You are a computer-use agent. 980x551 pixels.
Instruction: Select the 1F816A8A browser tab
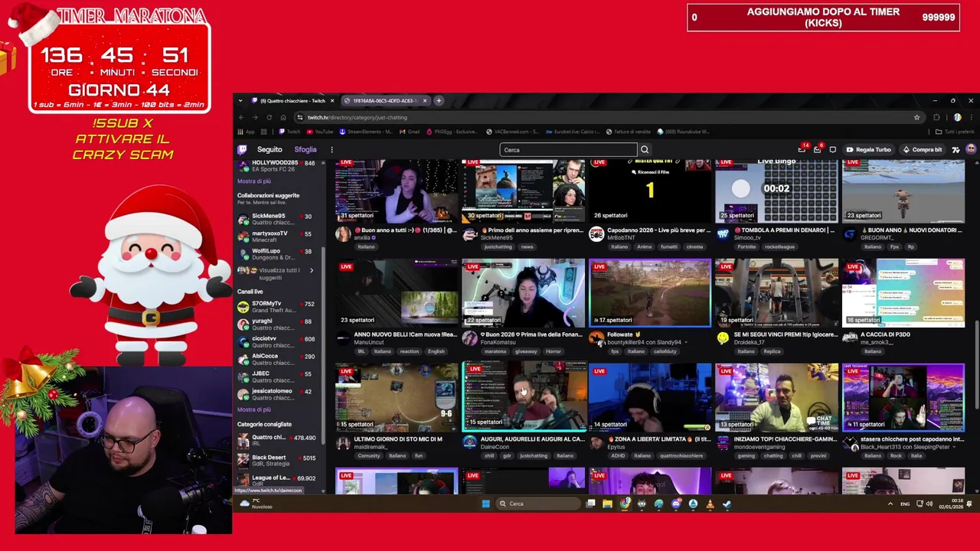[384, 100]
